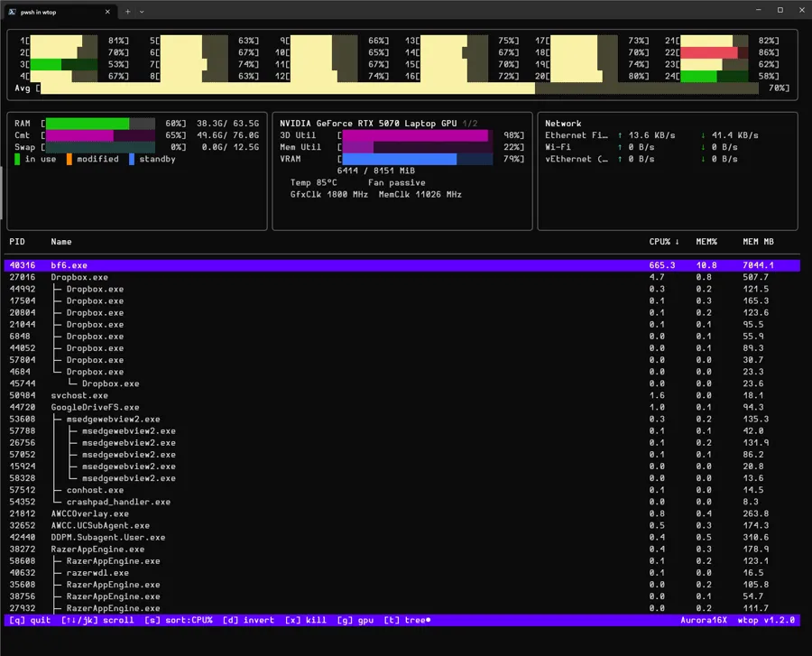The width and height of the screenshot is (812, 656).
Task: Click the PowerShell tab icon
Action: tap(12, 12)
